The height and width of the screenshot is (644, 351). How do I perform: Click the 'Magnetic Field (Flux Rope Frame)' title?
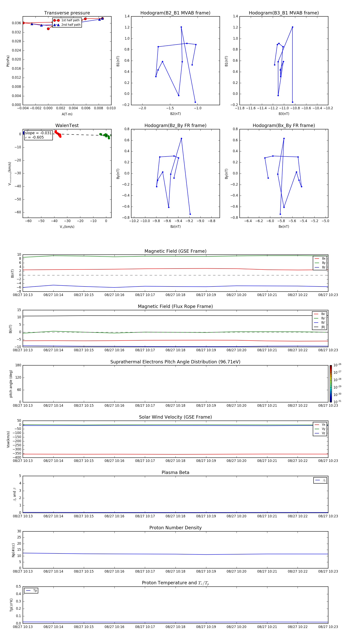tap(175, 307)
